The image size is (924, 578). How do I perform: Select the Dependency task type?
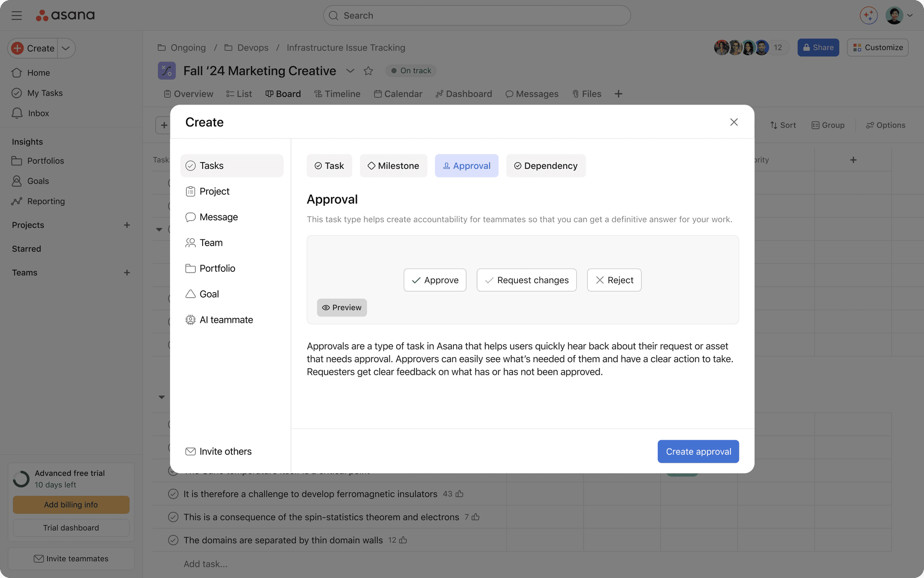click(x=545, y=166)
